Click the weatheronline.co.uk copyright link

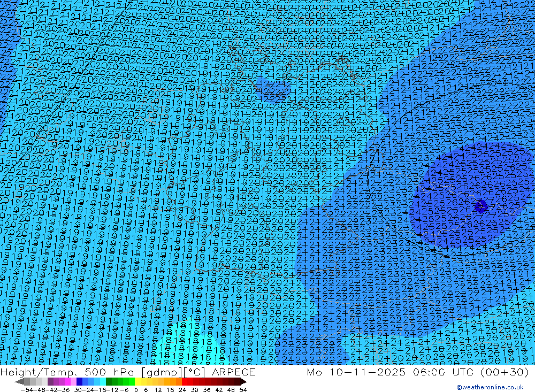pos(490,387)
